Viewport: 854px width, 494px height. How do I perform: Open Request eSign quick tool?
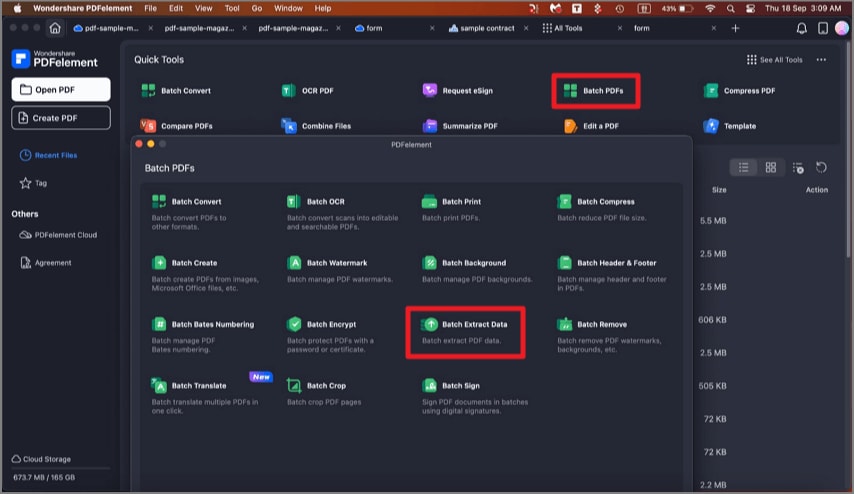(x=458, y=91)
